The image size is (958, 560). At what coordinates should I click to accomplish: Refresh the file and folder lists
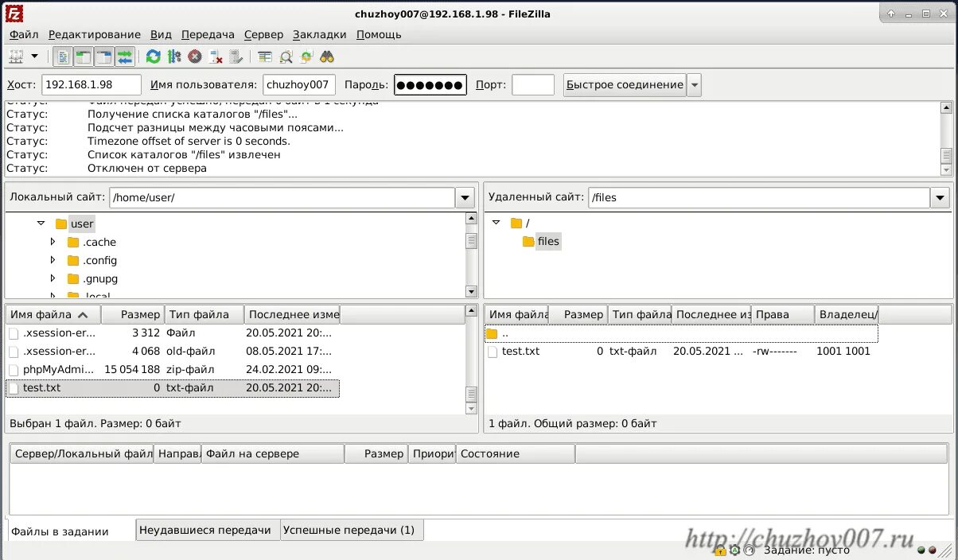154,56
